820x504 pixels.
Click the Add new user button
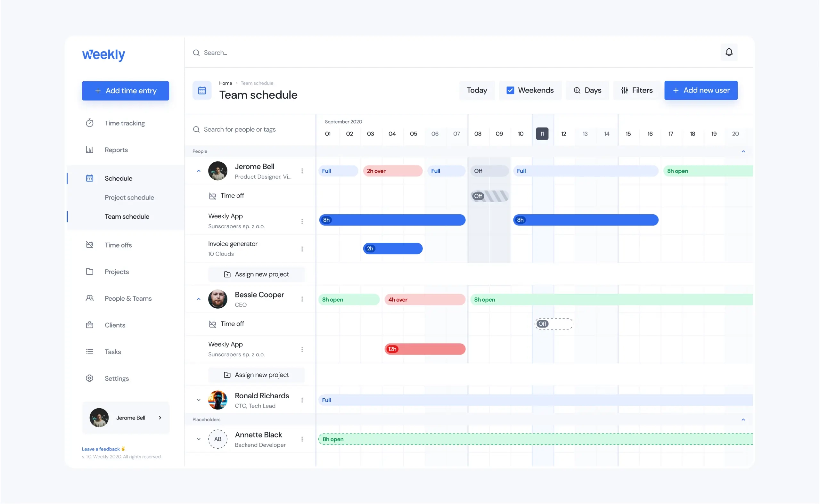point(701,90)
